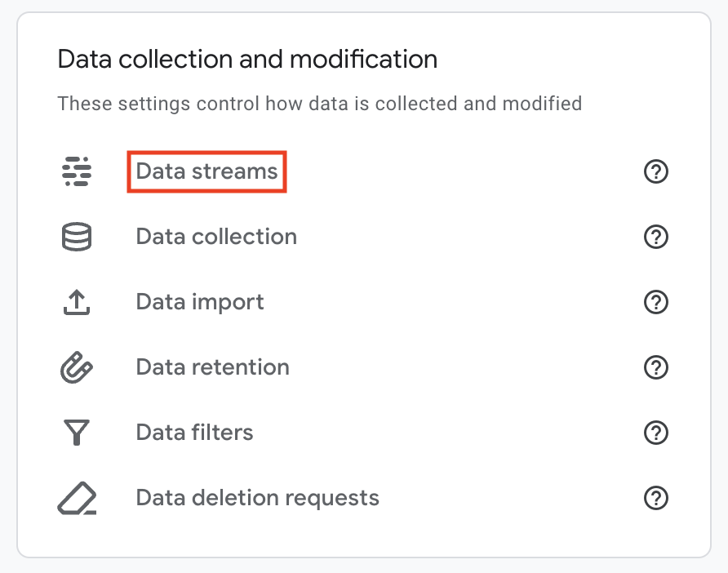Click the Data collection database icon

tap(76, 237)
